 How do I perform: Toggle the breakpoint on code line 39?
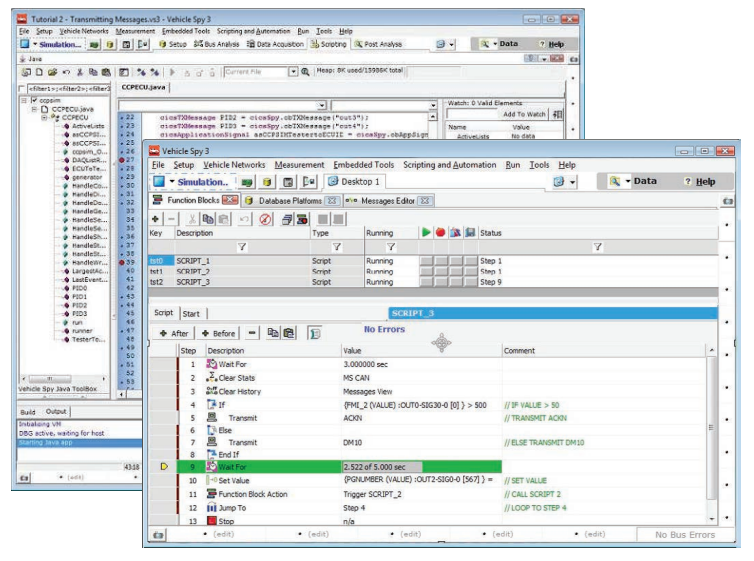[122, 262]
